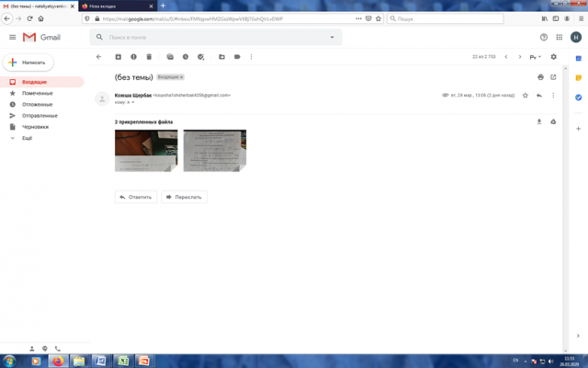Image resolution: width=588 pixels, height=368 pixels.
Task: Collapse the side panel chevron
Action: 578,336
